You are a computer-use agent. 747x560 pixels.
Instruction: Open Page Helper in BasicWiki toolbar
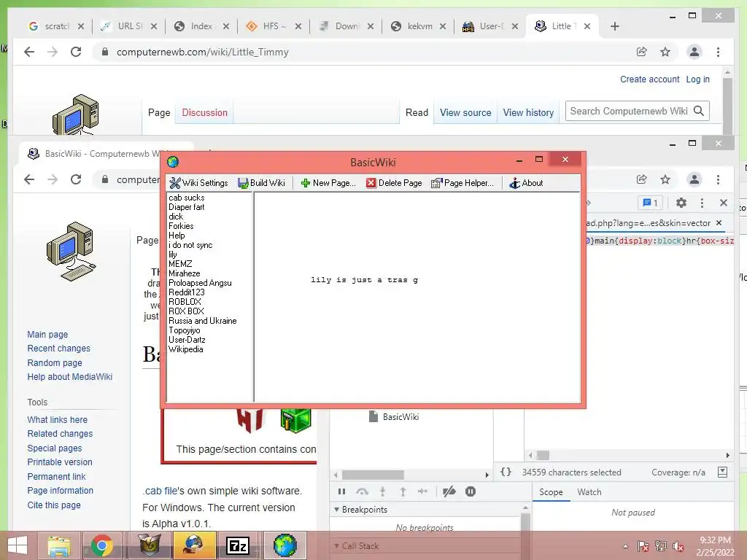pyautogui.click(x=462, y=183)
